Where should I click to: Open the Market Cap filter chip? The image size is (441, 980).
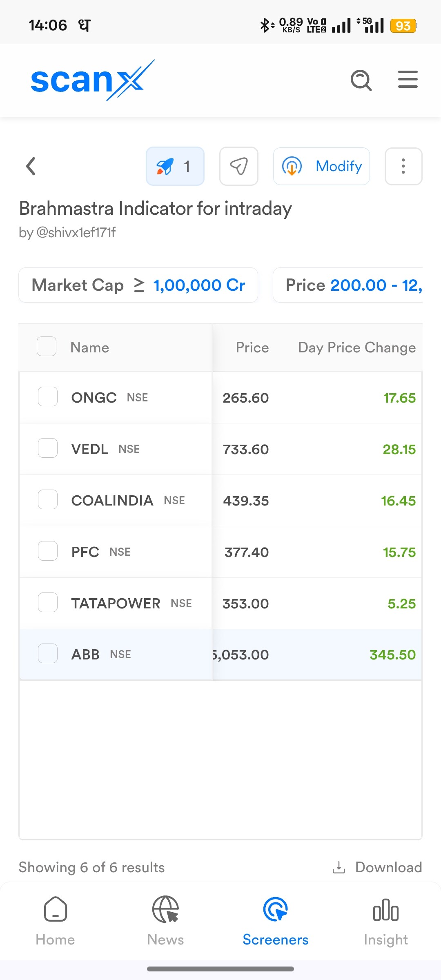tap(138, 285)
